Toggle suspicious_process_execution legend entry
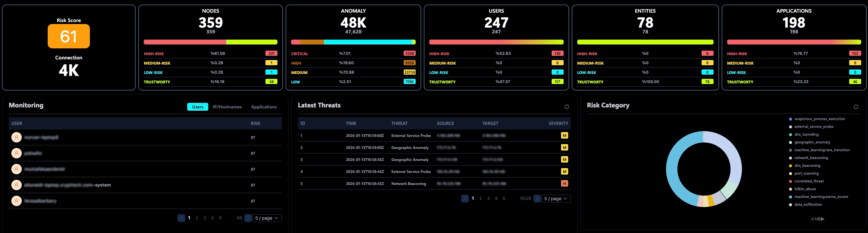The height and width of the screenshot is (233, 868). coord(817,119)
